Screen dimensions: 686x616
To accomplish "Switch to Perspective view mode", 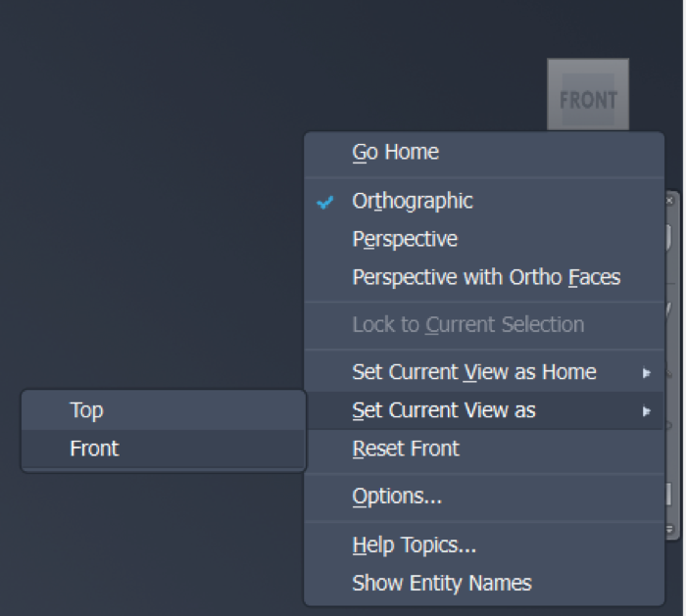I will [x=405, y=239].
